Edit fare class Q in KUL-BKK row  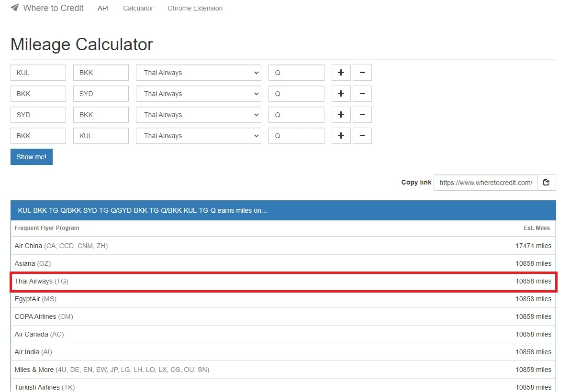296,73
